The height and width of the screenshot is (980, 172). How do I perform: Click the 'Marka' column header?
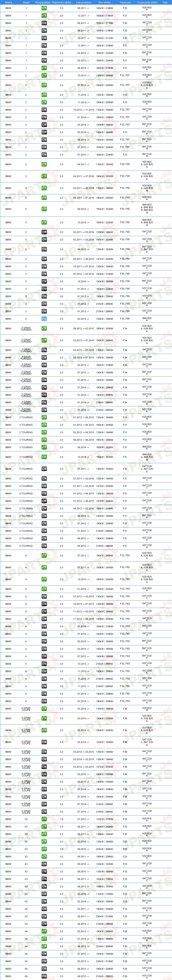[8, 2]
